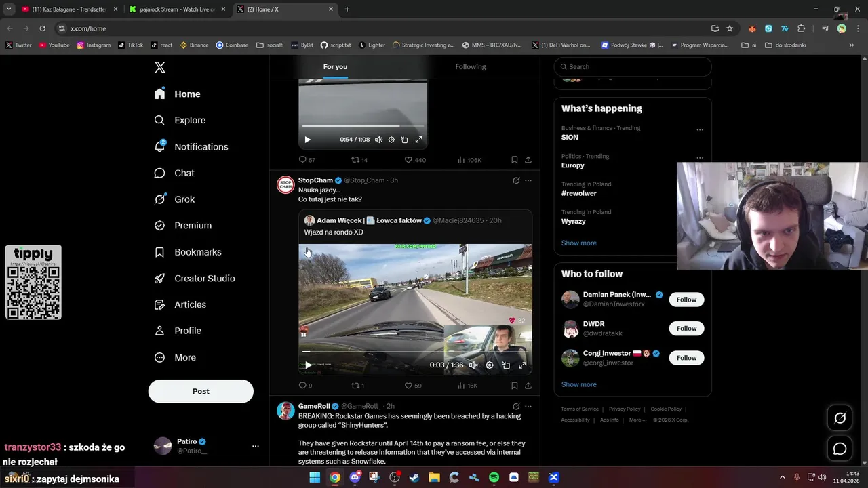Click the white Post button
This screenshot has width=868, height=488.
pyautogui.click(x=201, y=391)
